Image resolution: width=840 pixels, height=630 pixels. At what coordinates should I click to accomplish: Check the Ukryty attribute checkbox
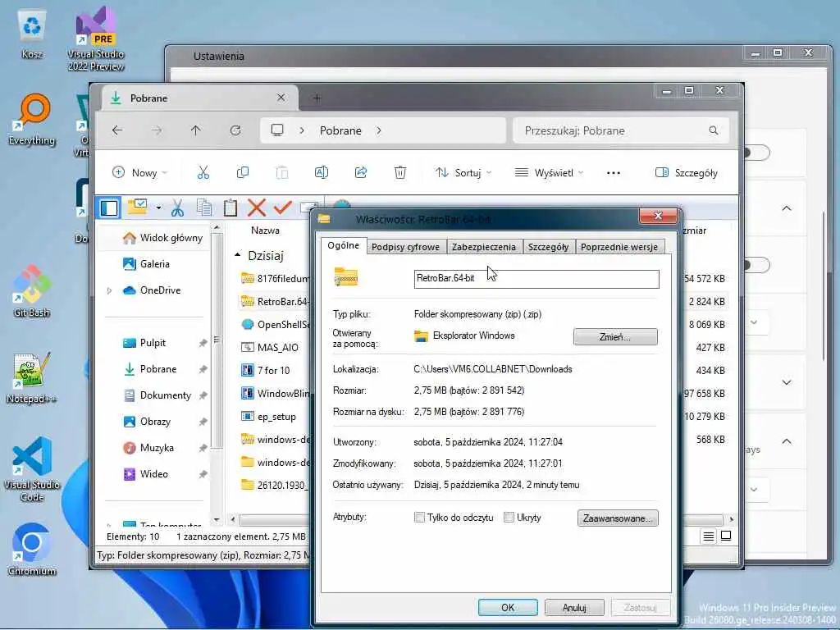[x=509, y=518]
